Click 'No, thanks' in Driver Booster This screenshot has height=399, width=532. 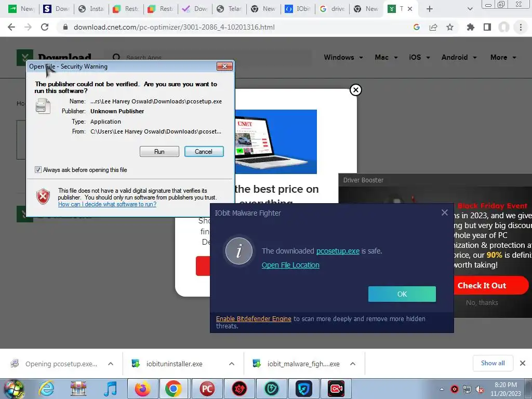482,303
